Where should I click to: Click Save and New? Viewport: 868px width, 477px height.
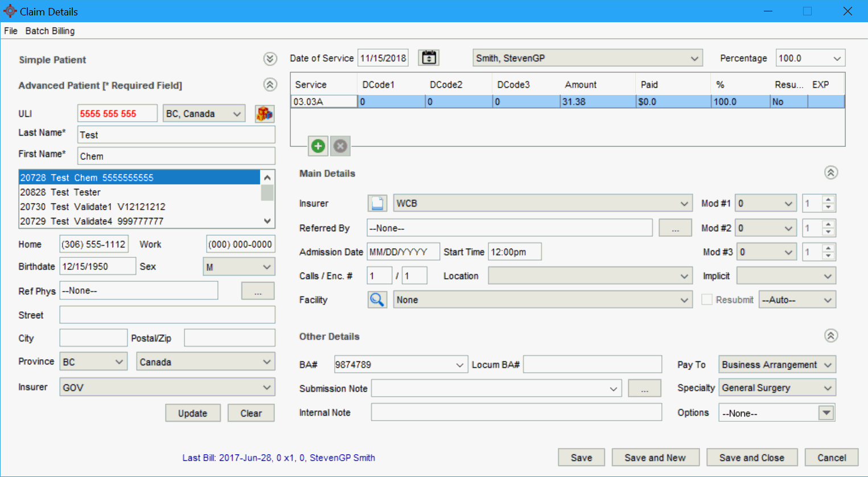pyautogui.click(x=655, y=458)
